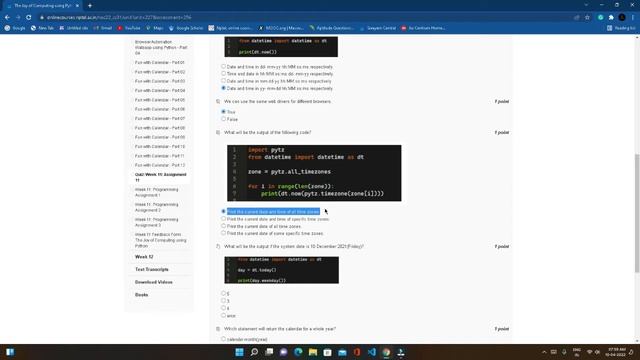
Task: Expand the Download Videos section
Action: pos(153,282)
